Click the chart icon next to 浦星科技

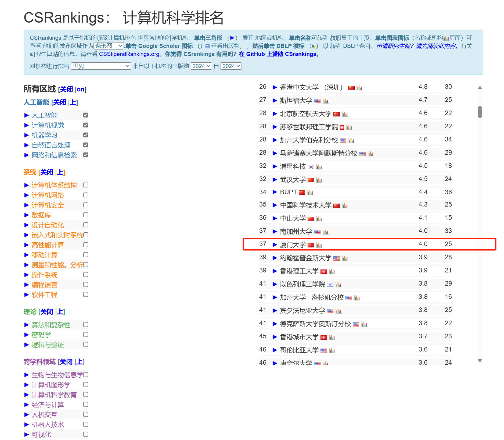click(x=319, y=167)
